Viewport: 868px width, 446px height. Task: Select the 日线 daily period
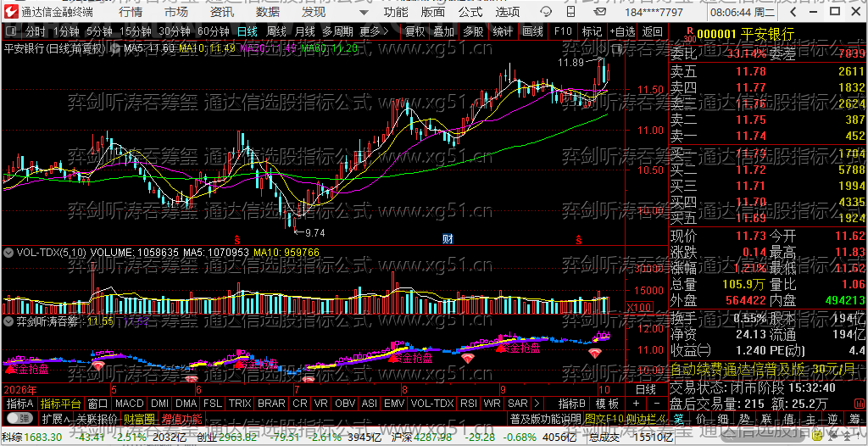pos(247,31)
